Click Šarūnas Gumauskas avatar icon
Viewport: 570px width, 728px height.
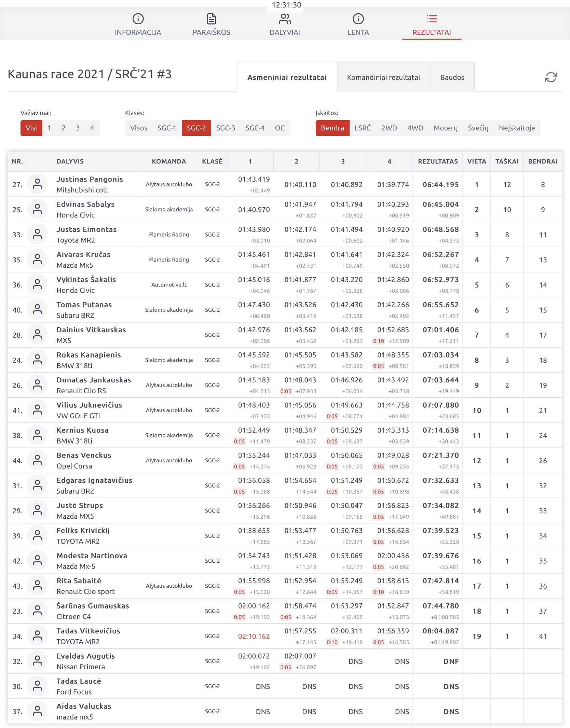click(x=37, y=611)
